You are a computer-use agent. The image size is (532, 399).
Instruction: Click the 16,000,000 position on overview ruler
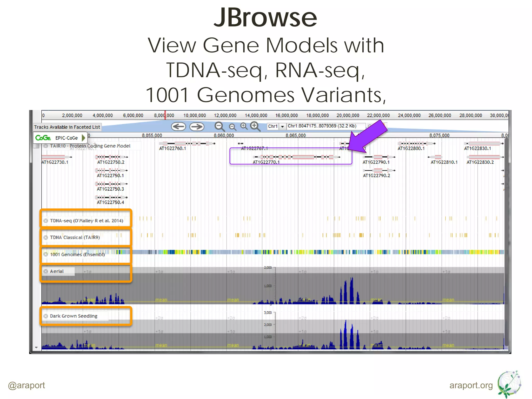click(x=287, y=115)
